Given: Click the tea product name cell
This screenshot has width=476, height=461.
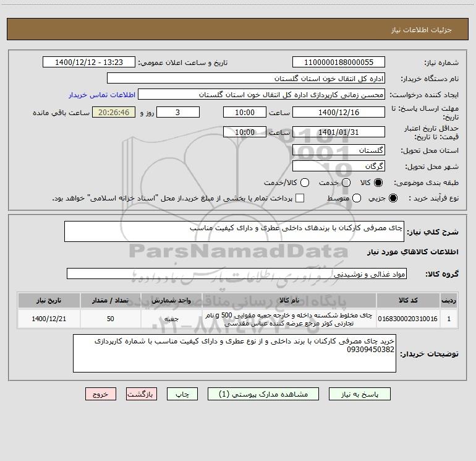Looking at the screenshot, I should coord(289,319).
